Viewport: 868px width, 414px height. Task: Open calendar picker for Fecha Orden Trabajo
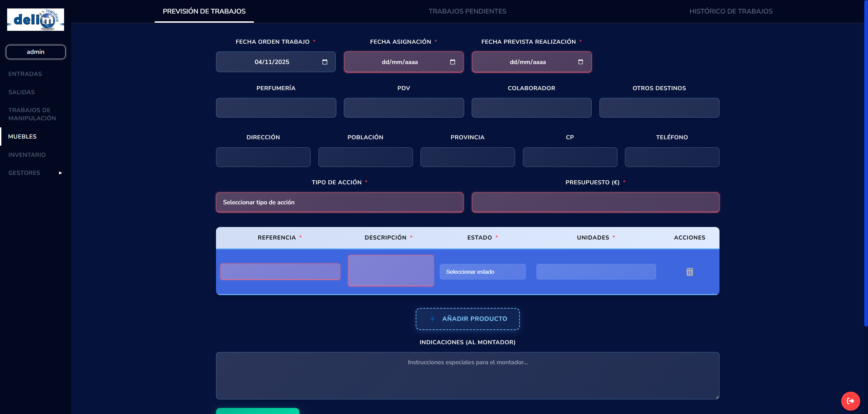tap(324, 62)
